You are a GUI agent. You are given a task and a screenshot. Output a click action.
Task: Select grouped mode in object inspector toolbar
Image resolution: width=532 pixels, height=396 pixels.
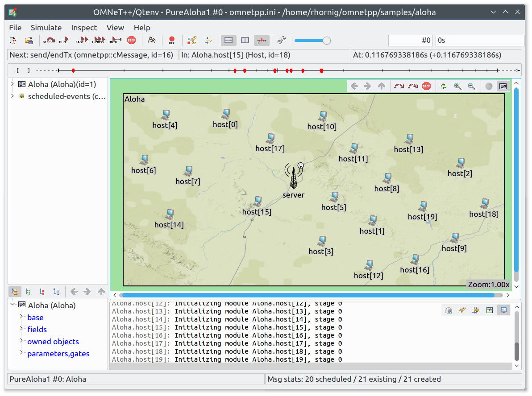point(15,292)
